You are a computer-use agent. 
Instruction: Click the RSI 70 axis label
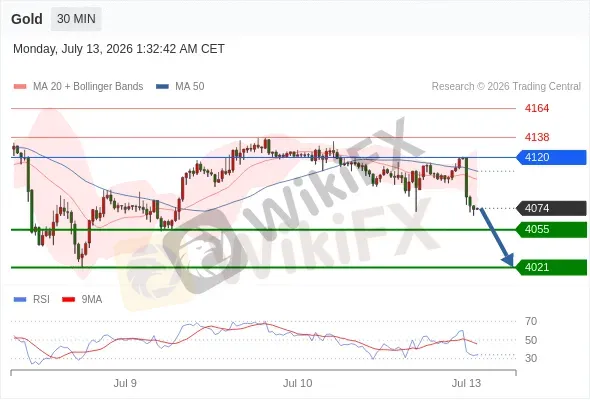(x=531, y=321)
